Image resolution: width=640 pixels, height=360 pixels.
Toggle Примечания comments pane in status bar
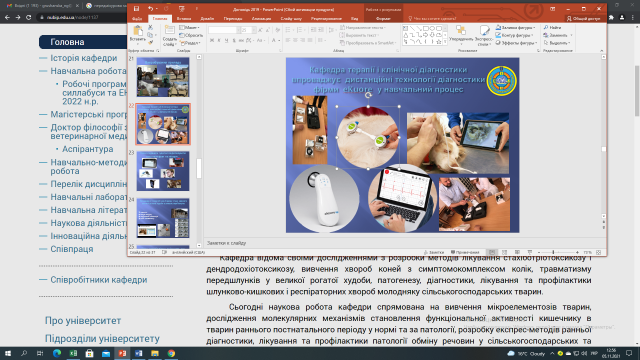465,252
